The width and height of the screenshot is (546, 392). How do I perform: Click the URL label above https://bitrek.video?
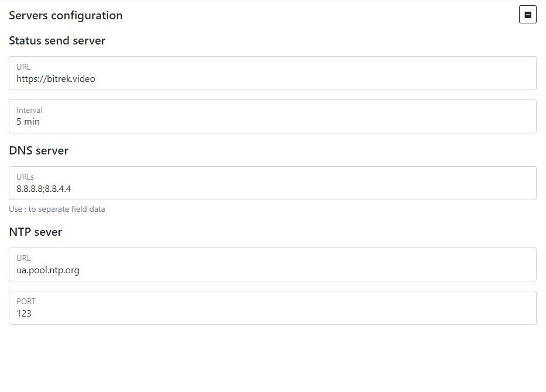tap(23, 67)
